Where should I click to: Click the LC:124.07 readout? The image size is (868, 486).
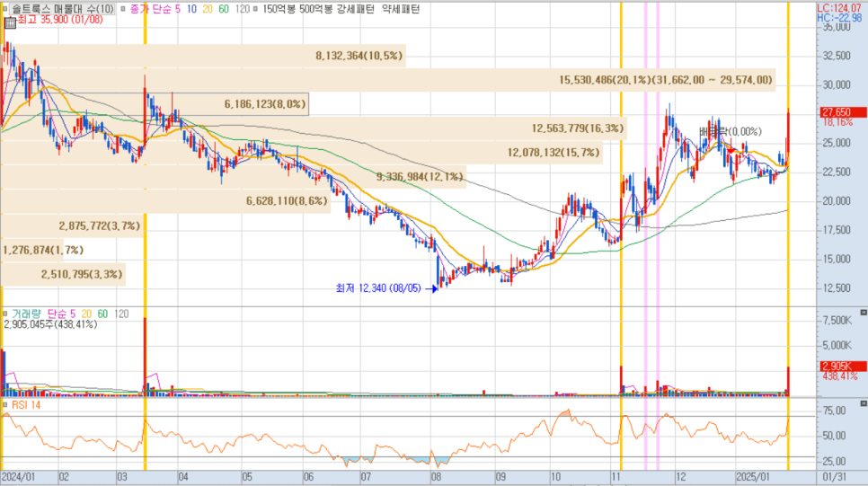point(839,8)
